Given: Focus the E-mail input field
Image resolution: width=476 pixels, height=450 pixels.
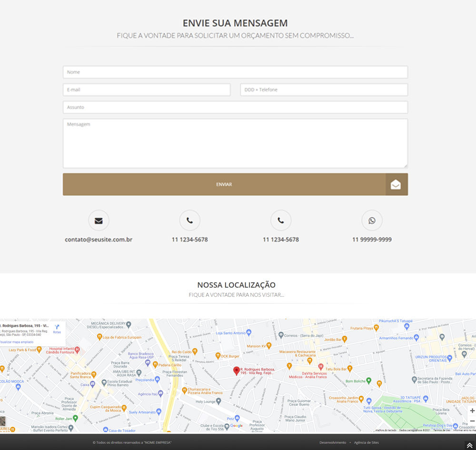Looking at the screenshot, I should click(x=147, y=90).
